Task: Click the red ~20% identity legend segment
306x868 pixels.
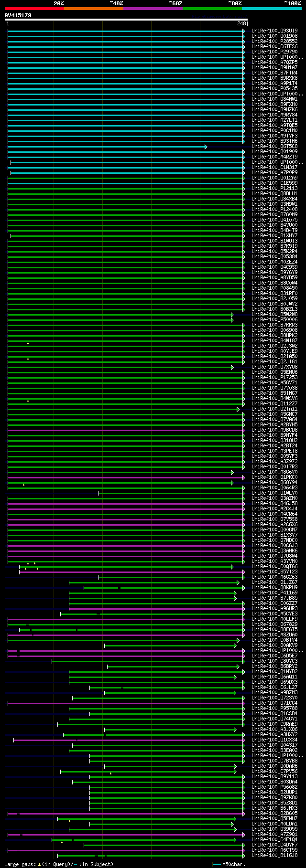Action: point(34,9)
